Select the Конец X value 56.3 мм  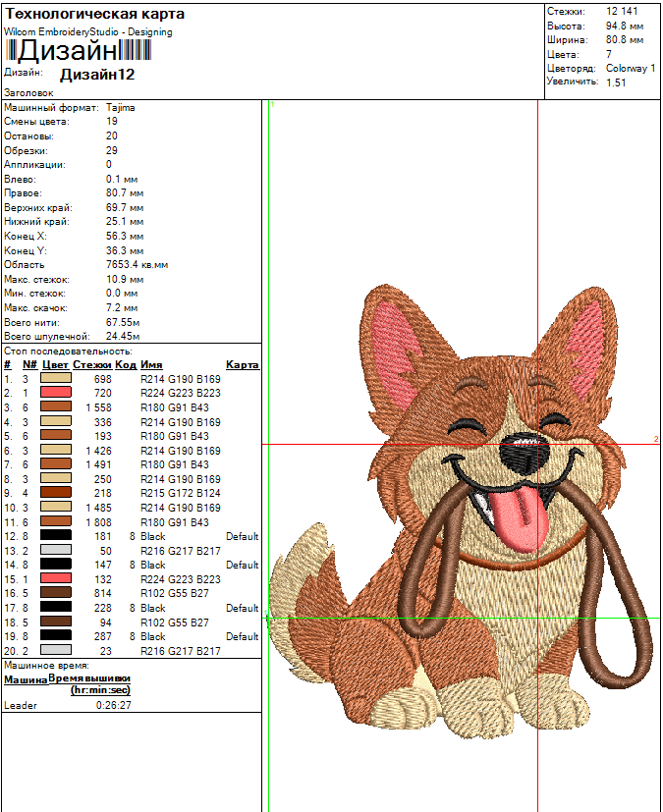125,237
